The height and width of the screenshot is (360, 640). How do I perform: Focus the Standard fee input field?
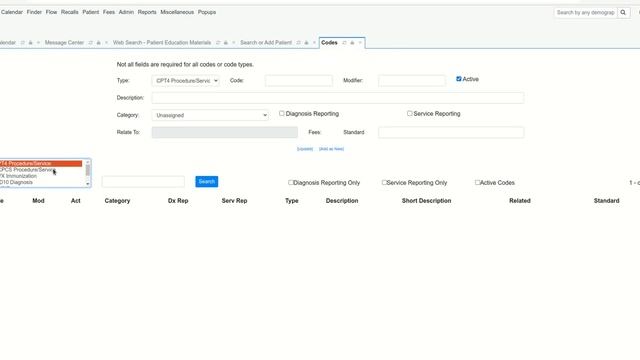pyautogui.click(x=451, y=132)
